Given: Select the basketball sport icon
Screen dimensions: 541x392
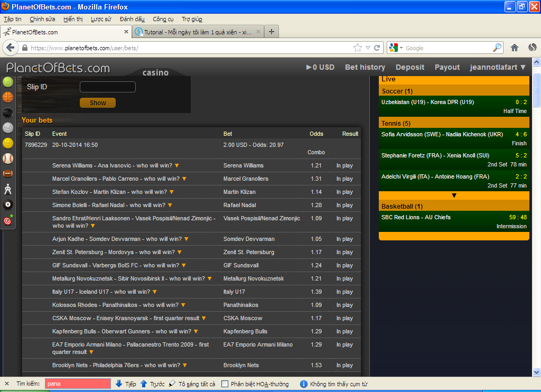Looking at the screenshot, I should pyautogui.click(x=7, y=97).
